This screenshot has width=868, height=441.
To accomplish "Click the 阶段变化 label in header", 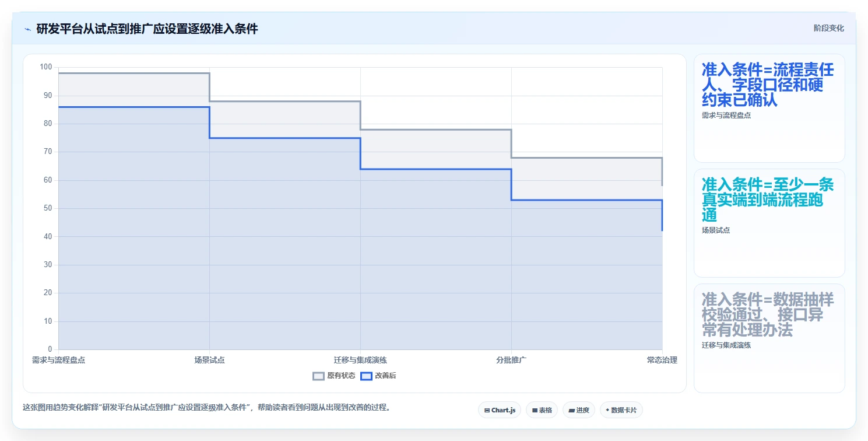I will (x=828, y=28).
